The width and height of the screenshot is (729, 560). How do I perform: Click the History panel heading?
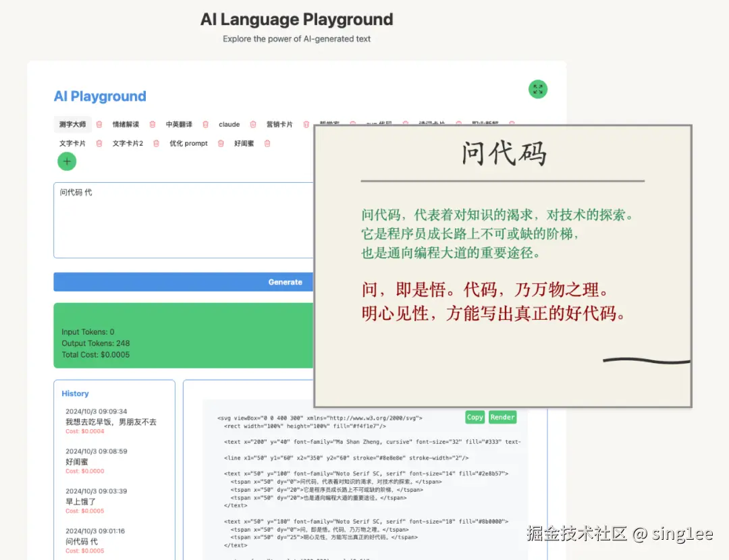(76, 393)
